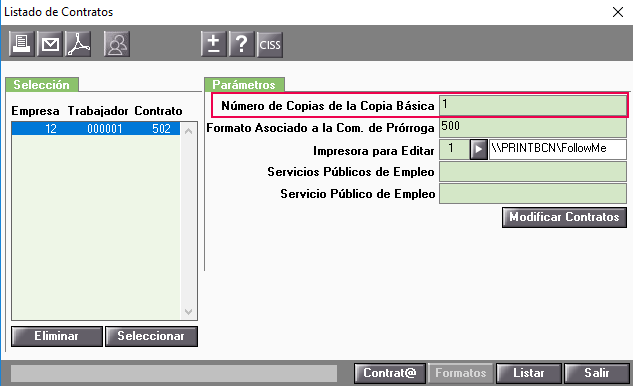The height and width of the screenshot is (386, 633).
Task: Open the printer picker arrow next to Impresora para Editar
Action: pyautogui.click(x=478, y=149)
